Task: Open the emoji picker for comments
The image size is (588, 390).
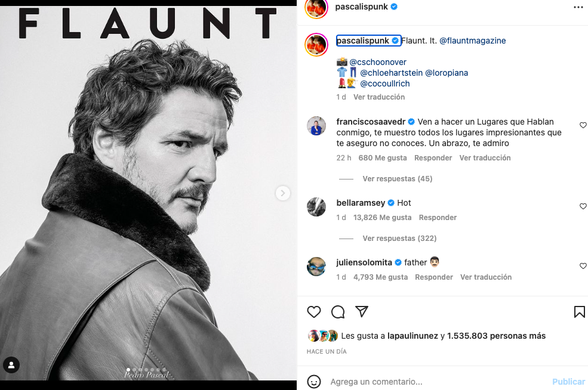Action: coord(314,382)
